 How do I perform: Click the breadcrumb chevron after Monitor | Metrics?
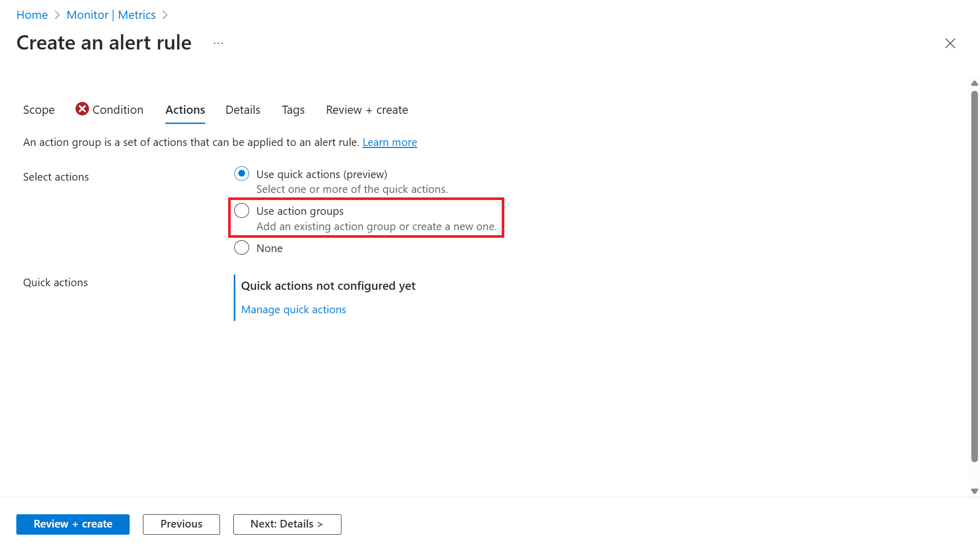165,15
